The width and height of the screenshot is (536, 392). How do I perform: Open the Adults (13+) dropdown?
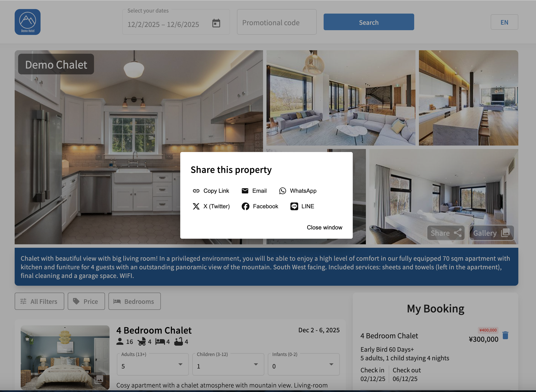[153, 364]
